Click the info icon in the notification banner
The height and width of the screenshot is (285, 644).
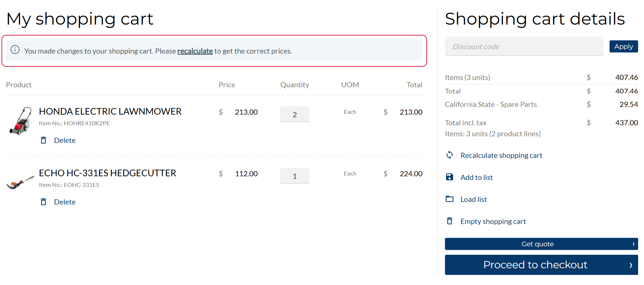(x=15, y=50)
